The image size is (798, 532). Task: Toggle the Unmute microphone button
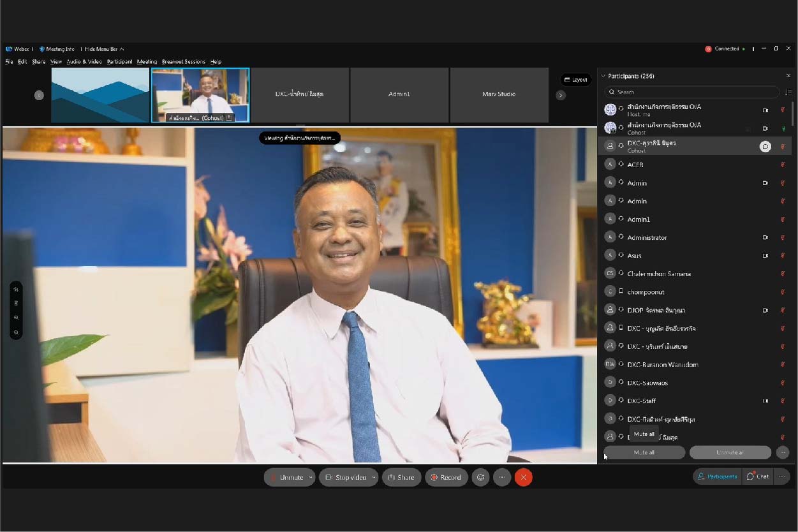point(286,477)
